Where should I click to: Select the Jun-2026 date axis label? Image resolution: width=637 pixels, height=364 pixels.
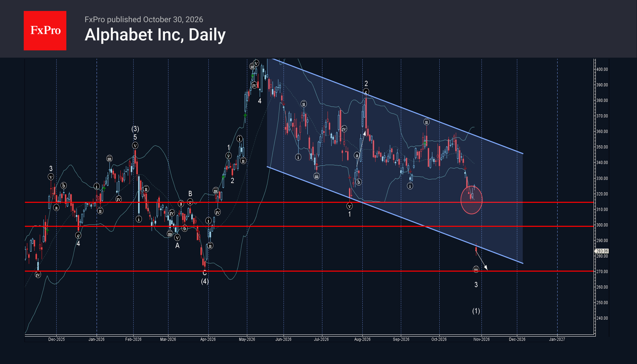point(283,339)
